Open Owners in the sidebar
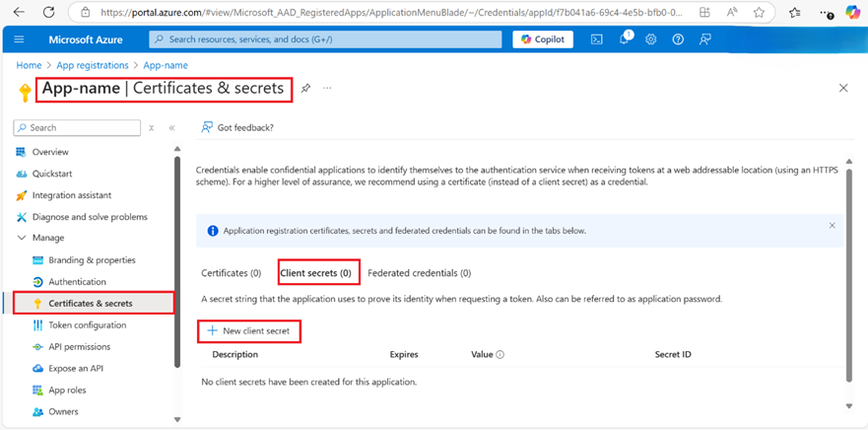The height and width of the screenshot is (430, 868). [x=63, y=411]
